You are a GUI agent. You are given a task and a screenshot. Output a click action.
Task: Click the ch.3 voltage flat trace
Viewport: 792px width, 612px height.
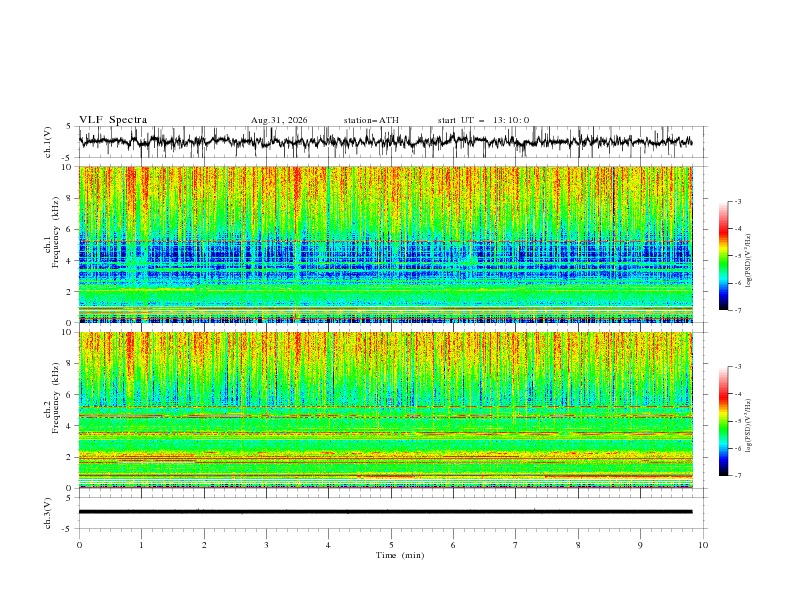pyautogui.click(x=385, y=512)
